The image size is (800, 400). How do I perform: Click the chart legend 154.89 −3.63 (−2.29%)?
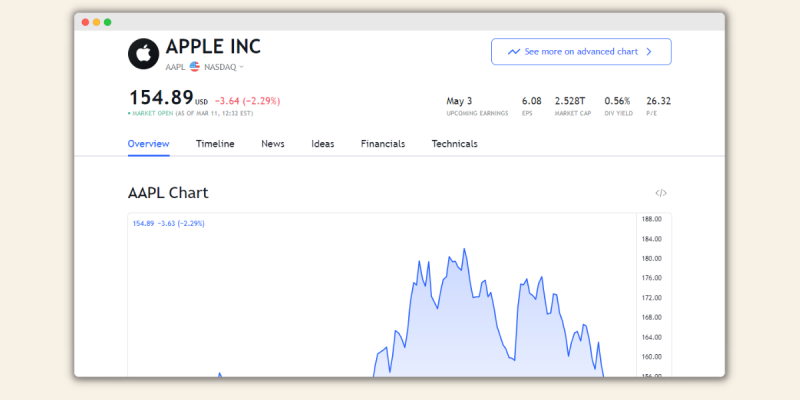pos(169,223)
